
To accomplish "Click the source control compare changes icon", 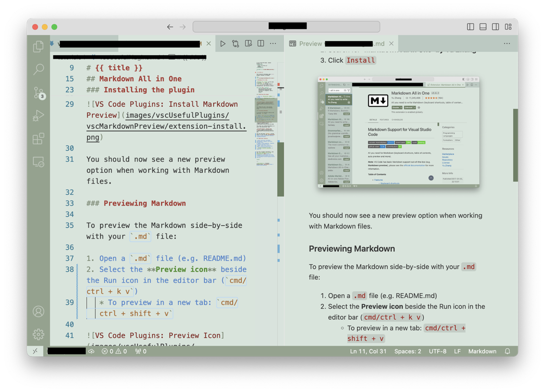I will (236, 44).
